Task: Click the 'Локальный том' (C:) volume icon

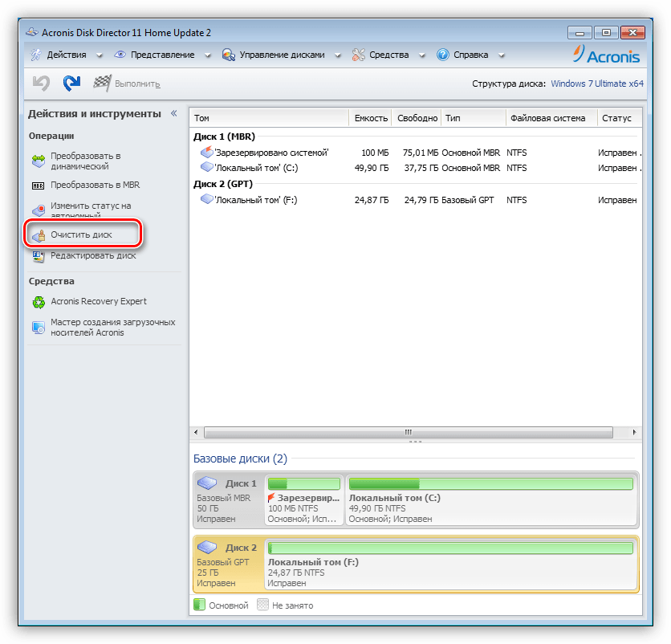Action: click(x=207, y=167)
